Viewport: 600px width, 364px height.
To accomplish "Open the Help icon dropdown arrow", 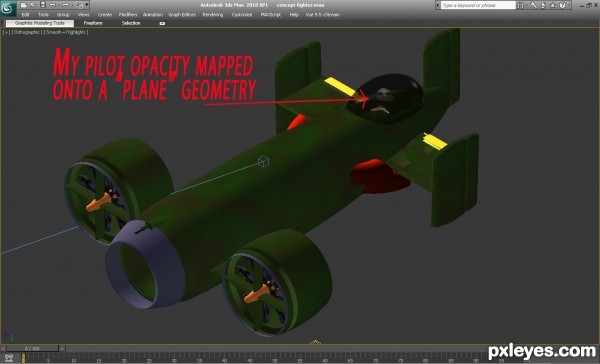I will tap(568, 5).
